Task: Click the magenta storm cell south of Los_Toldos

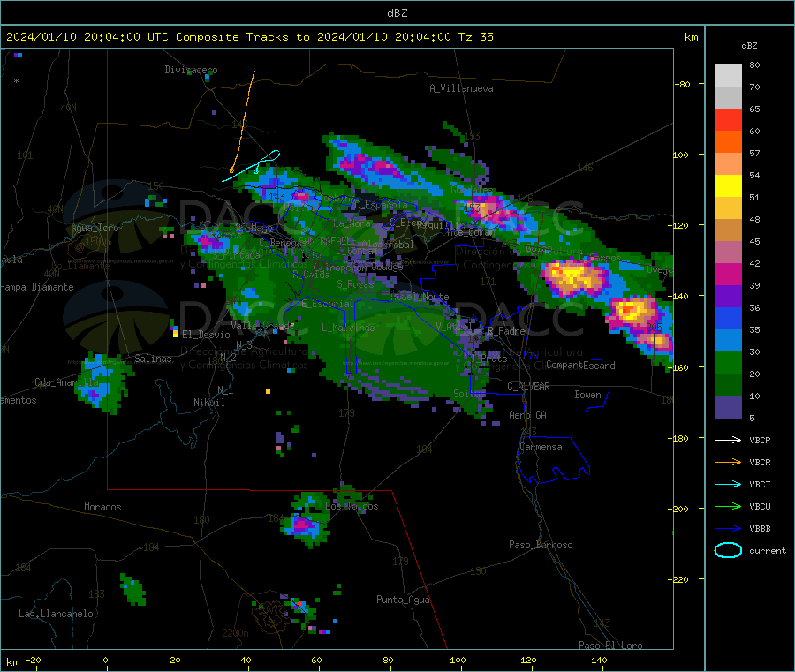Action: tap(304, 525)
